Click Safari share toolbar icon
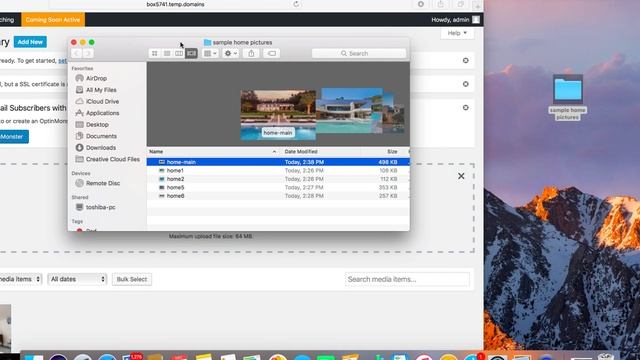The width and height of the screenshot is (640, 360). pos(440,4)
